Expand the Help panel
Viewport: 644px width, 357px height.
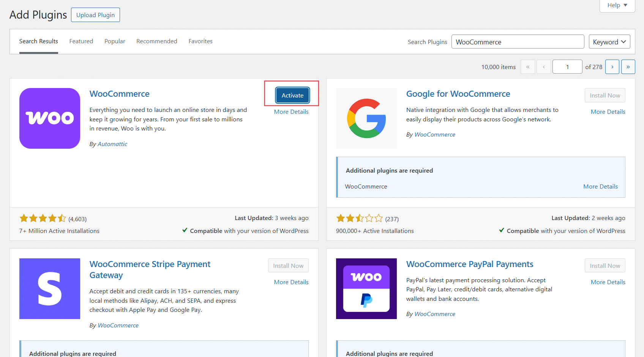(617, 5)
